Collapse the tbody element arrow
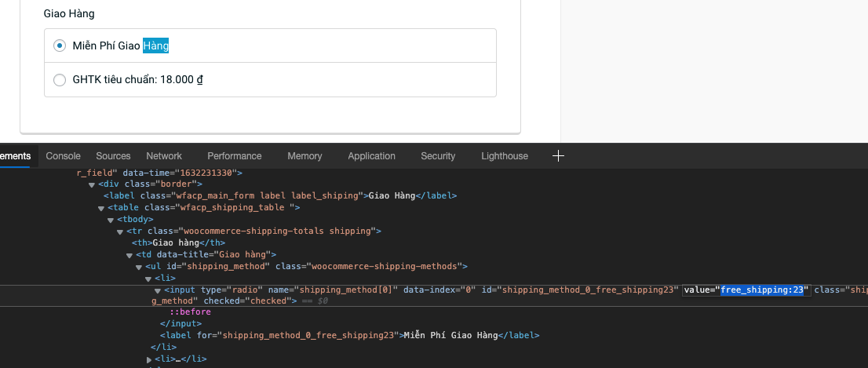This screenshot has width=868, height=368. pos(111,220)
